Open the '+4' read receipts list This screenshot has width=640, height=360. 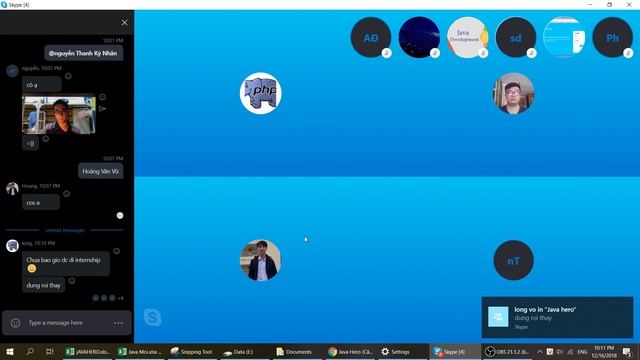[x=120, y=298]
